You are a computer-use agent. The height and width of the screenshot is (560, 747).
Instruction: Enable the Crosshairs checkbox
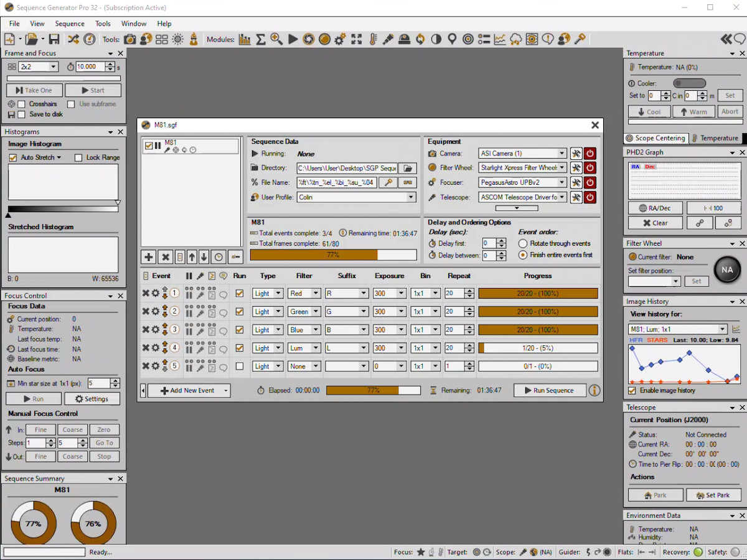pyautogui.click(x=21, y=104)
